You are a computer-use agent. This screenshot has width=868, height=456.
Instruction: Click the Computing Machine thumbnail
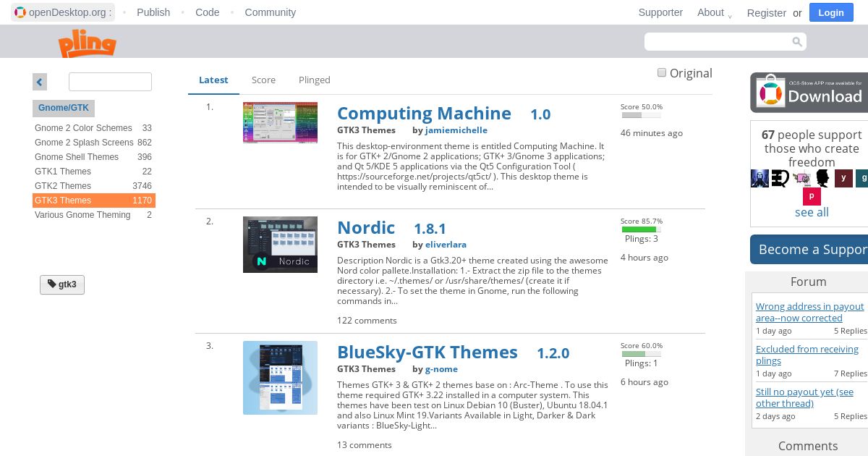point(280,122)
